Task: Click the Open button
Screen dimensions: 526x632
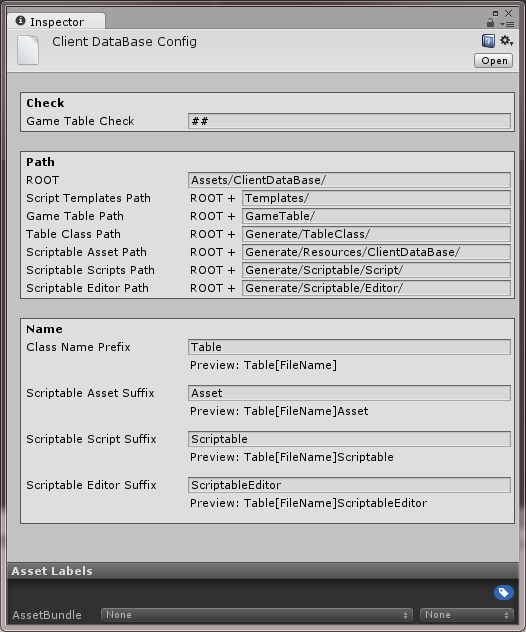Action: [494, 61]
